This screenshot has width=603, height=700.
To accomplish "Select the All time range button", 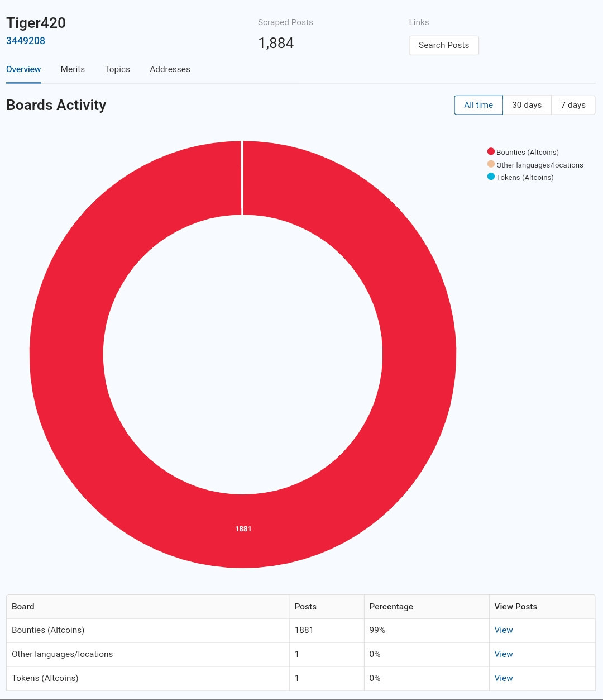I will tap(478, 105).
